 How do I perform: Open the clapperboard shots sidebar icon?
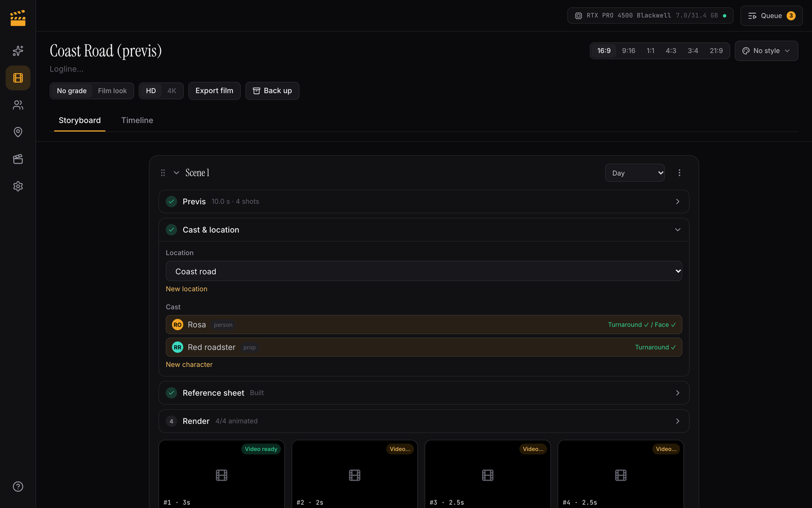[18, 159]
